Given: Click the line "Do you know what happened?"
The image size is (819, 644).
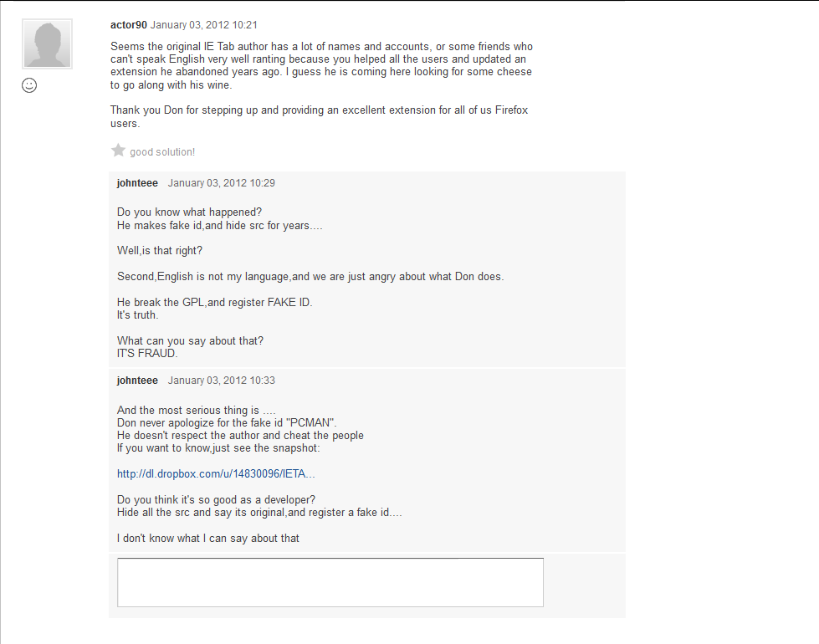Looking at the screenshot, I should click(x=189, y=212).
